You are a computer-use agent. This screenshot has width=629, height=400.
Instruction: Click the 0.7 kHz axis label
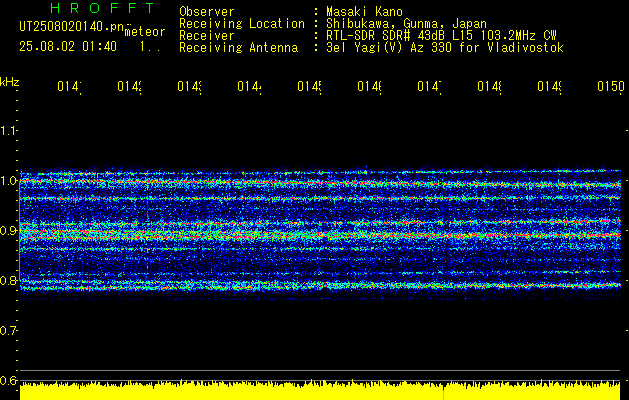(x=8, y=331)
